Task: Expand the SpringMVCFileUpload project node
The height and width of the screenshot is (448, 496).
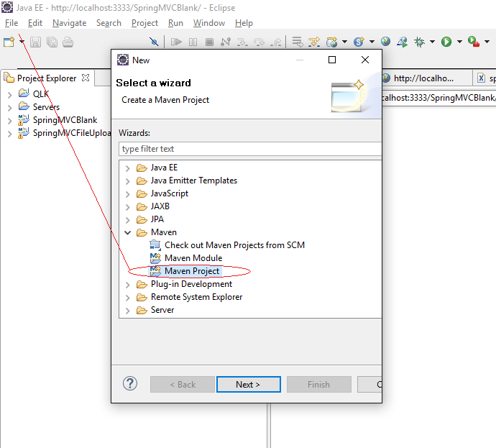Action: click(x=10, y=134)
